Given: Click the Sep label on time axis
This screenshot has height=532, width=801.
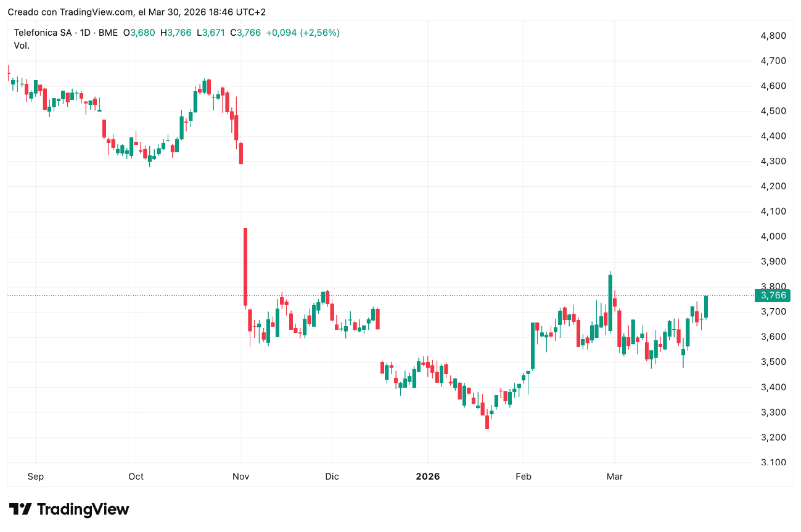Looking at the screenshot, I should coord(36,477).
